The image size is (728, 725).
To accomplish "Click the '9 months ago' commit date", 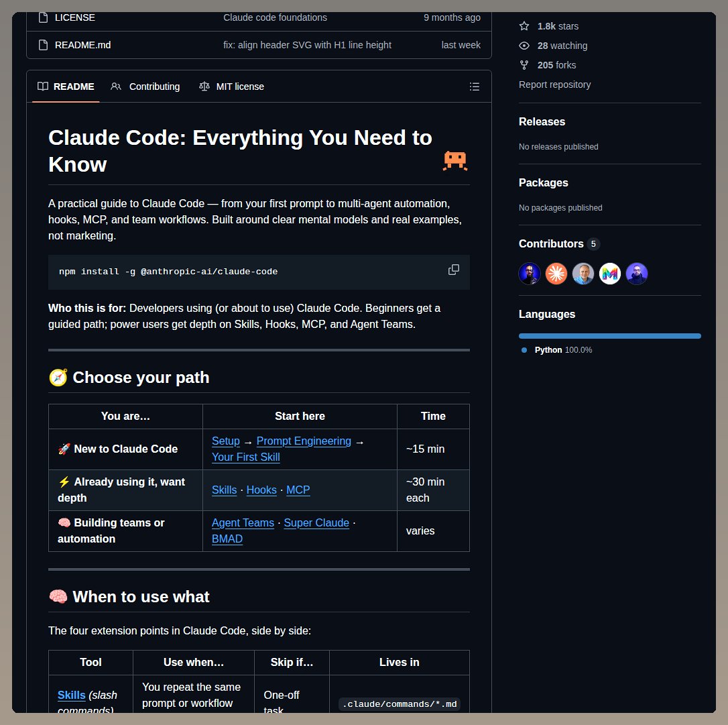I will 452,17.
